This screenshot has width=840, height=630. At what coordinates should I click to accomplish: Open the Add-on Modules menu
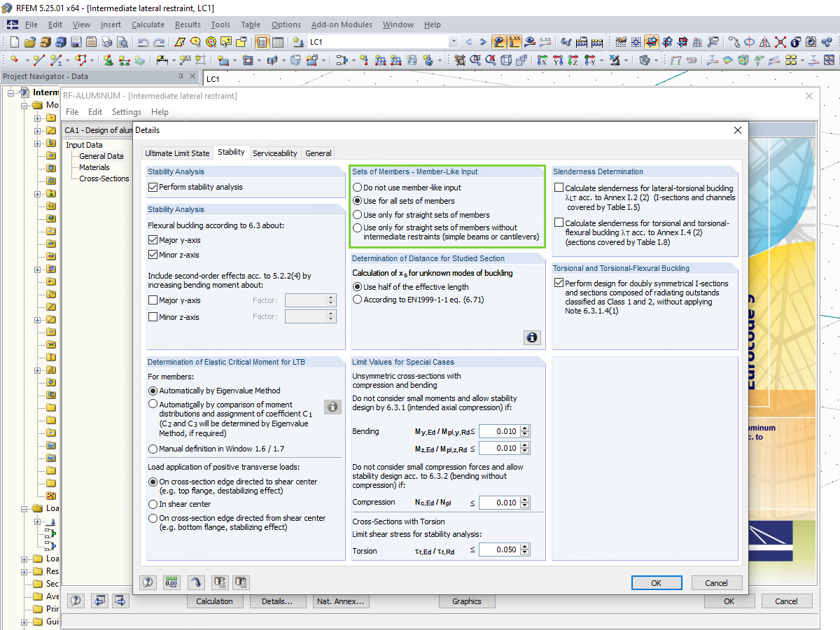click(x=342, y=24)
